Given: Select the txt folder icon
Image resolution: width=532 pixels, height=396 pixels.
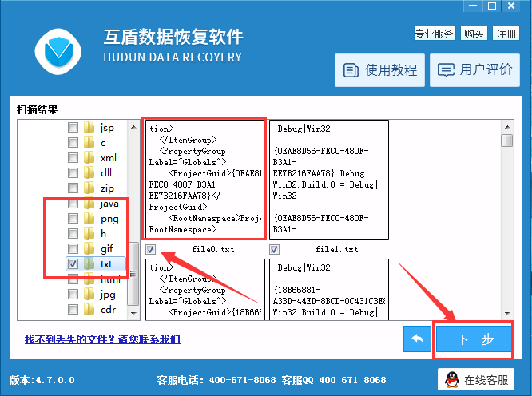Looking at the screenshot, I should tap(89, 263).
